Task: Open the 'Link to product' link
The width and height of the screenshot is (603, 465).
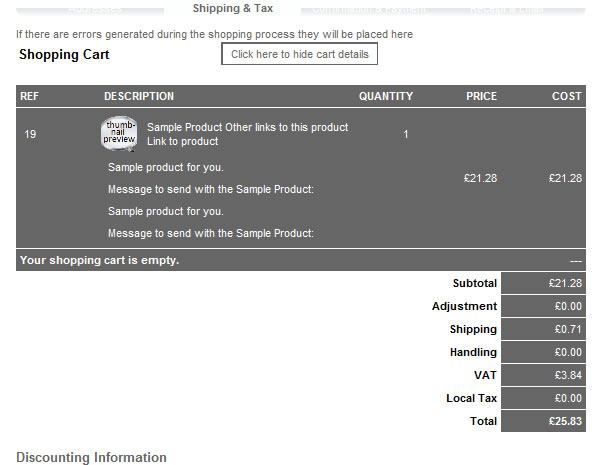Action: tap(182, 141)
